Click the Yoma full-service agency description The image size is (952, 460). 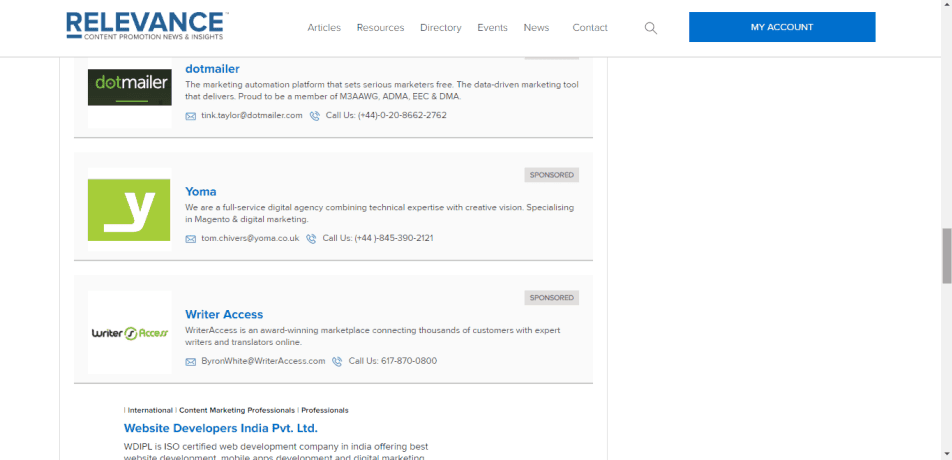click(x=379, y=214)
